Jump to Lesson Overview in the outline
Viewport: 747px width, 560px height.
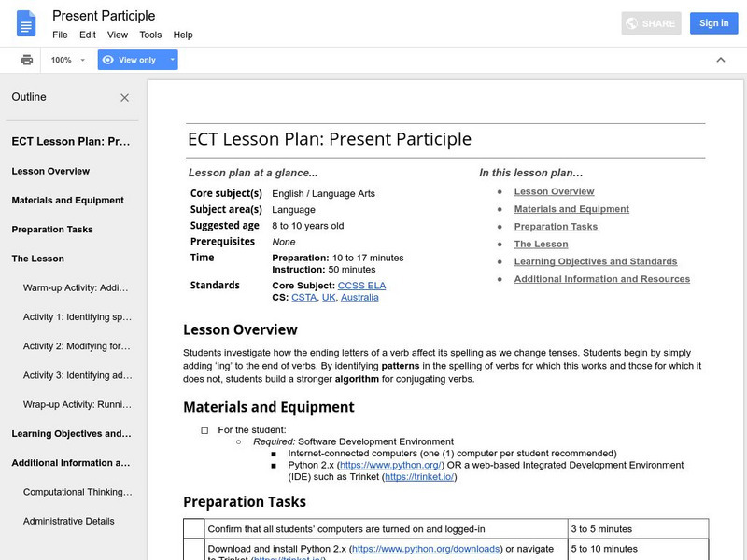[50, 171]
